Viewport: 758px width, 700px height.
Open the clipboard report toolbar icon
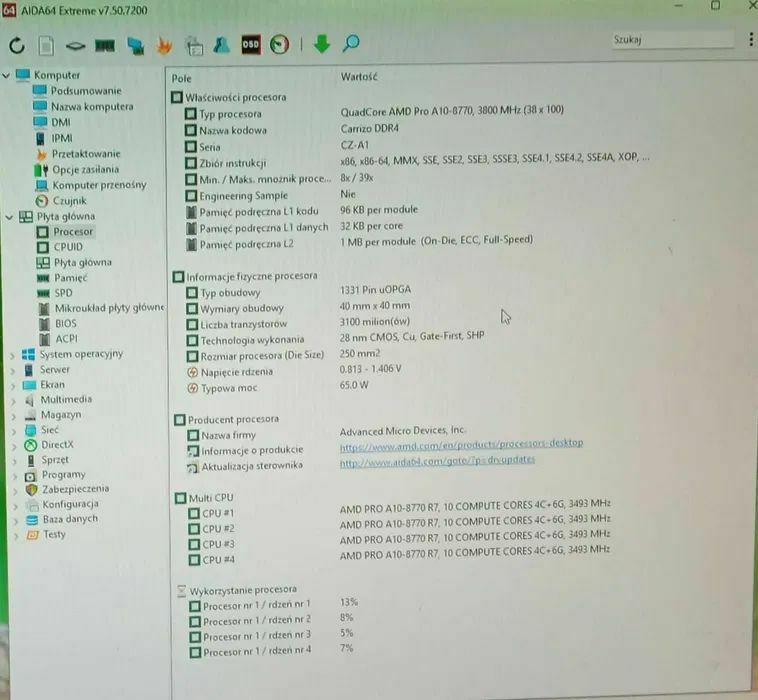[x=194, y=45]
